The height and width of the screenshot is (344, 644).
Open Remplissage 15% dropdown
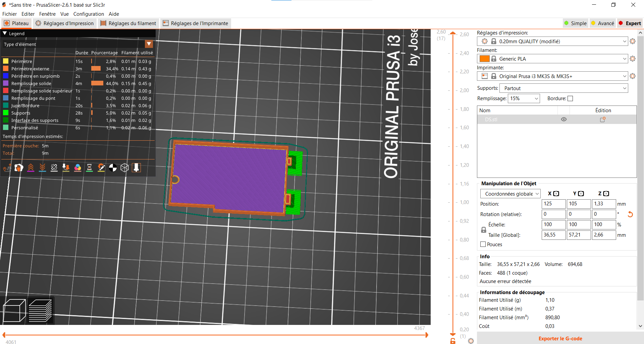click(x=524, y=98)
